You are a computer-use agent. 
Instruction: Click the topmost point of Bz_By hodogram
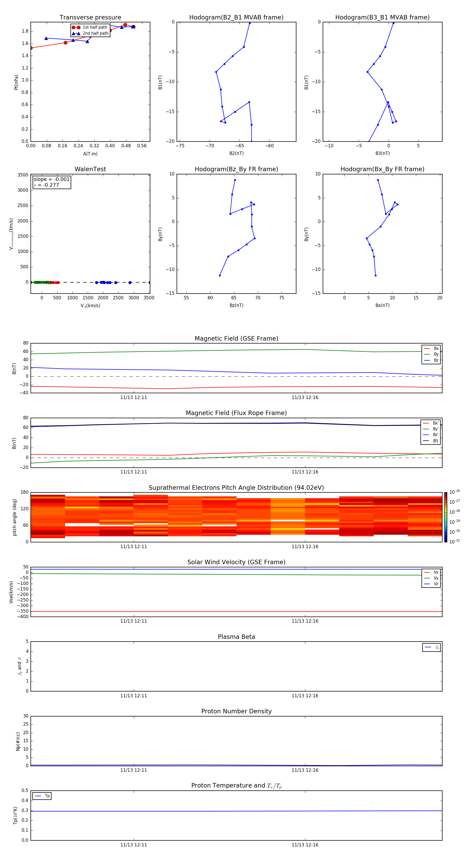pyautogui.click(x=235, y=180)
